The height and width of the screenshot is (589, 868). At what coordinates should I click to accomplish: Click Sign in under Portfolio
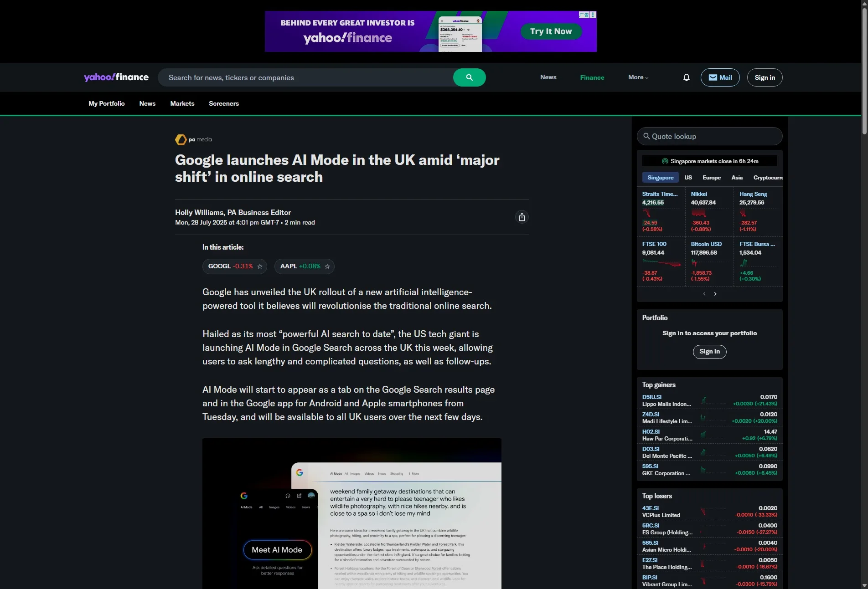point(709,352)
